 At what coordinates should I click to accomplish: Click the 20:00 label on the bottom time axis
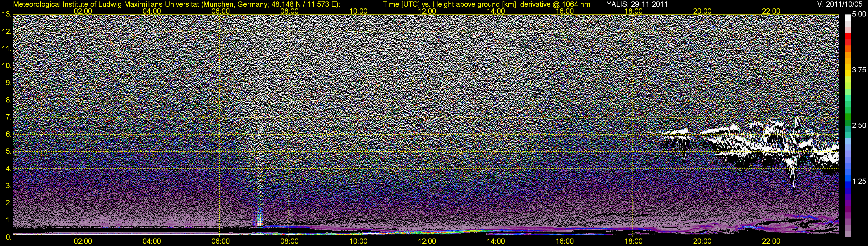(x=702, y=242)
